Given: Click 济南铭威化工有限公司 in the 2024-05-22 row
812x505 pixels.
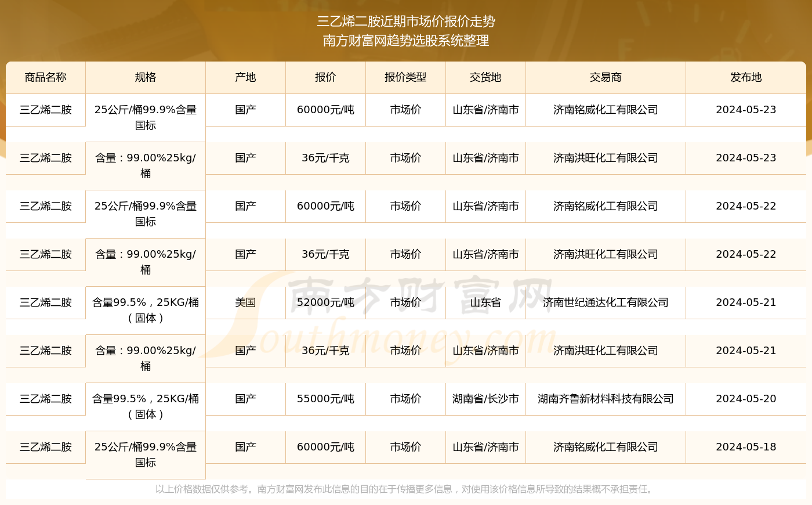Looking at the screenshot, I should click(606, 206).
